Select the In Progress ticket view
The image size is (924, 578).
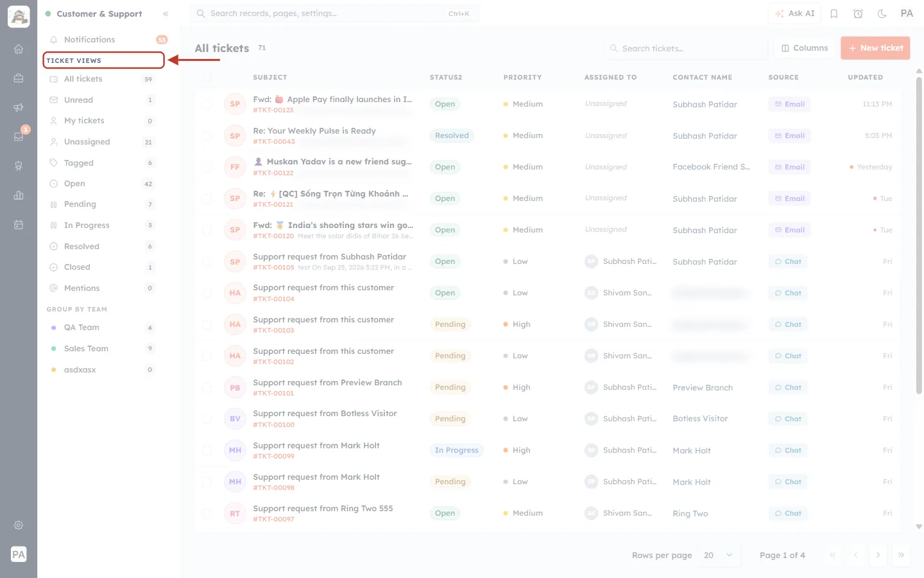pos(103,225)
